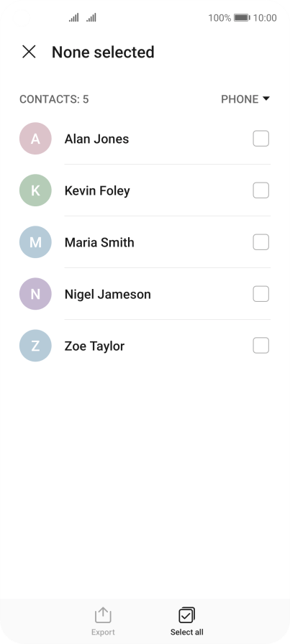Image resolution: width=290 pixels, height=644 pixels.
Task: Tap Kevin Foley green avatar
Action: click(x=35, y=190)
